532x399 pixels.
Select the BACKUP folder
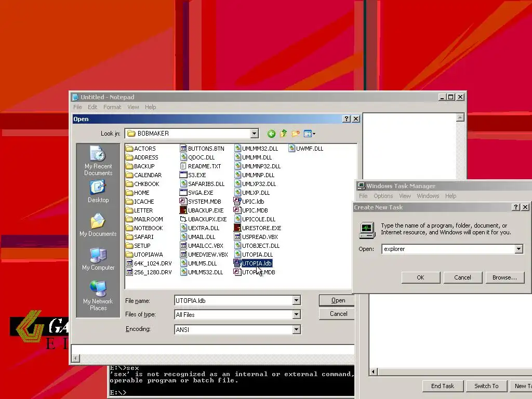pos(140,166)
